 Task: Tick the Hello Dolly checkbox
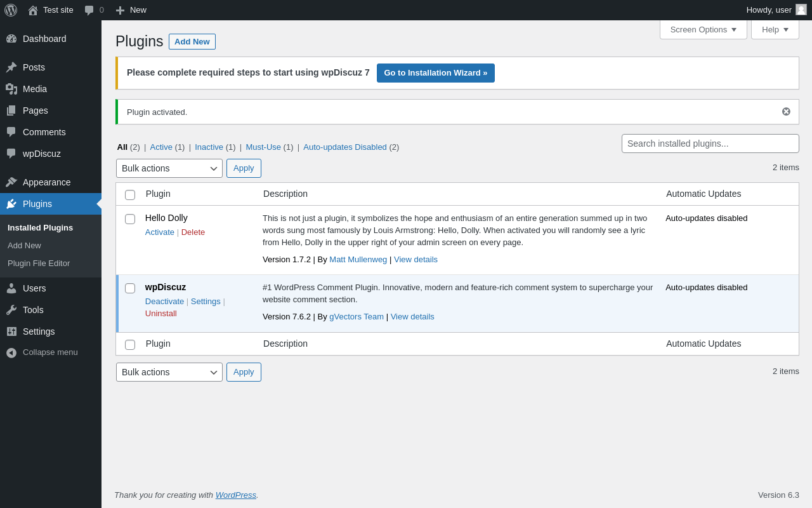130,219
